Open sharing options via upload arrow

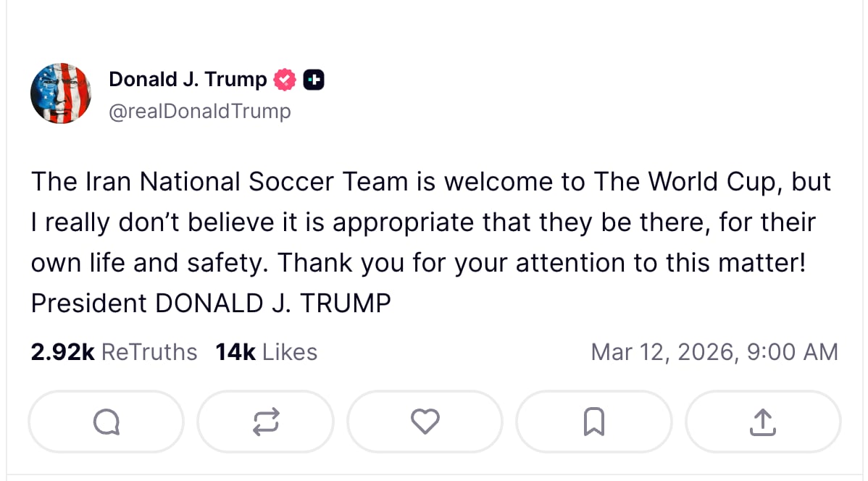763,422
